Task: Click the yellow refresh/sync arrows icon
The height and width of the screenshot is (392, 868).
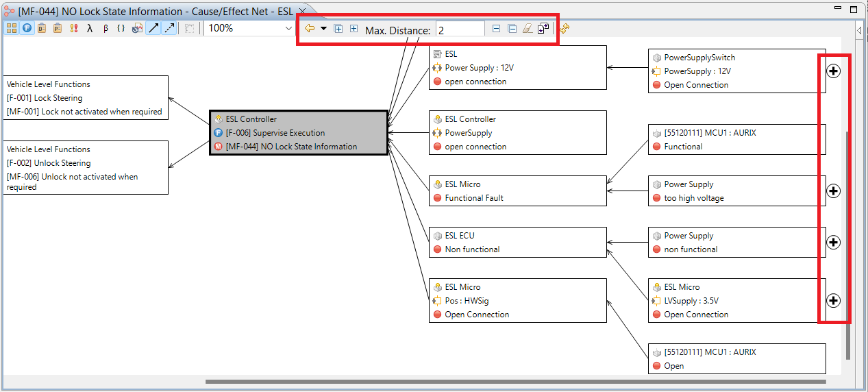Action: pos(565,29)
